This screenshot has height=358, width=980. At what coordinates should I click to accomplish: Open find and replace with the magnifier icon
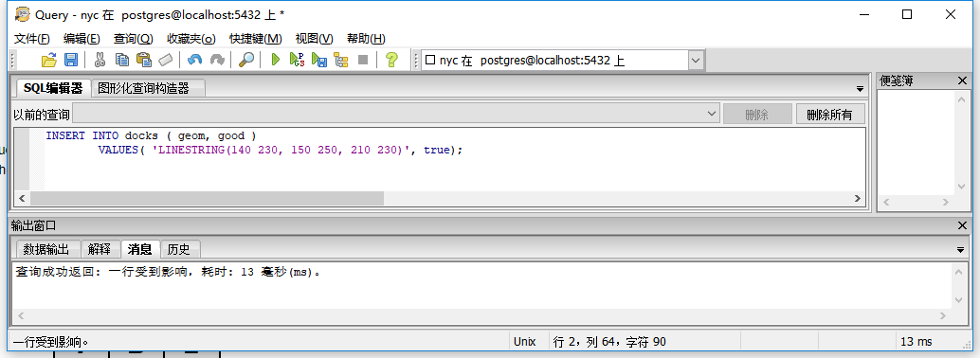[x=246, y=60]
